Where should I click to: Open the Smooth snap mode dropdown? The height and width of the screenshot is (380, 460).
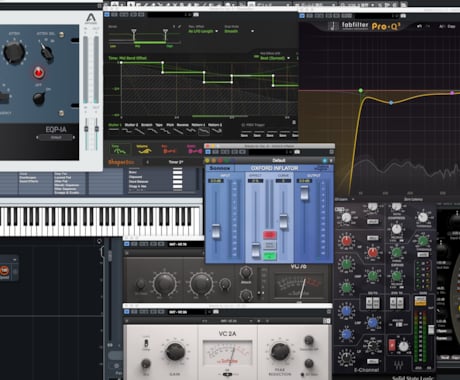tap(239, 31)
